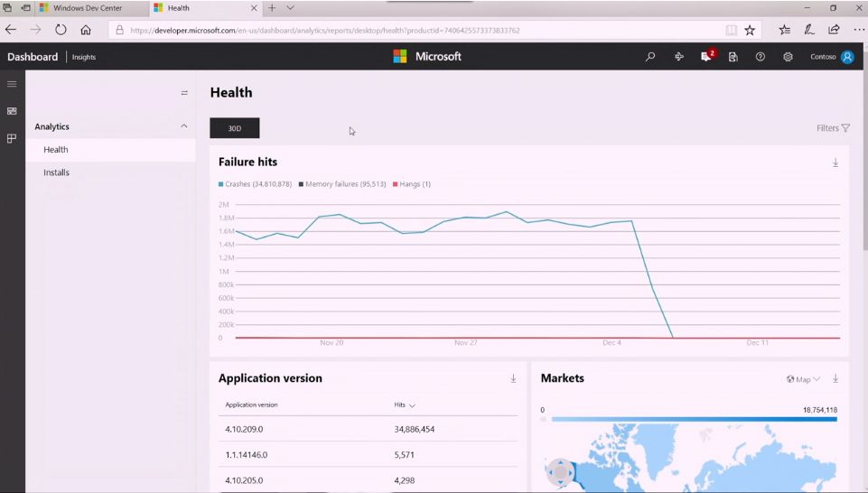Viewport: 868px width, 493px height.
Task: Open the settings gear in header
Action: [x=788, y=57]
